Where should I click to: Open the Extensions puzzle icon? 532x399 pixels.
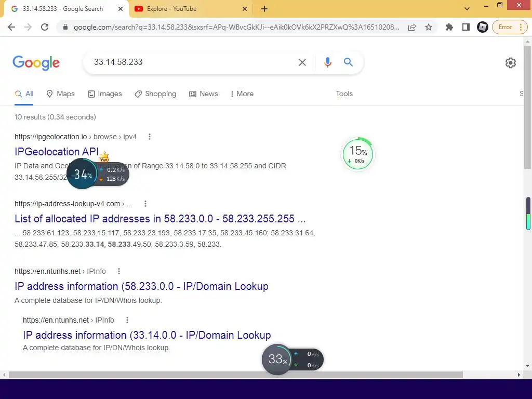tap(449, 27)
